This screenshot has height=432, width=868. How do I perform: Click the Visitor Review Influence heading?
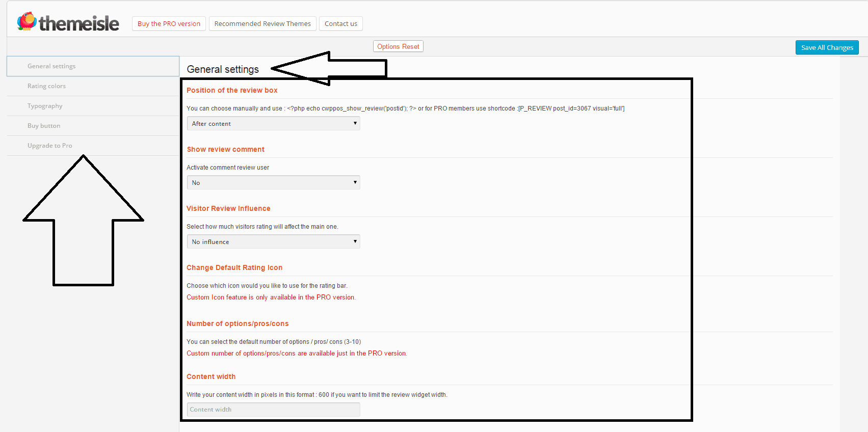[x=228, y=208]
